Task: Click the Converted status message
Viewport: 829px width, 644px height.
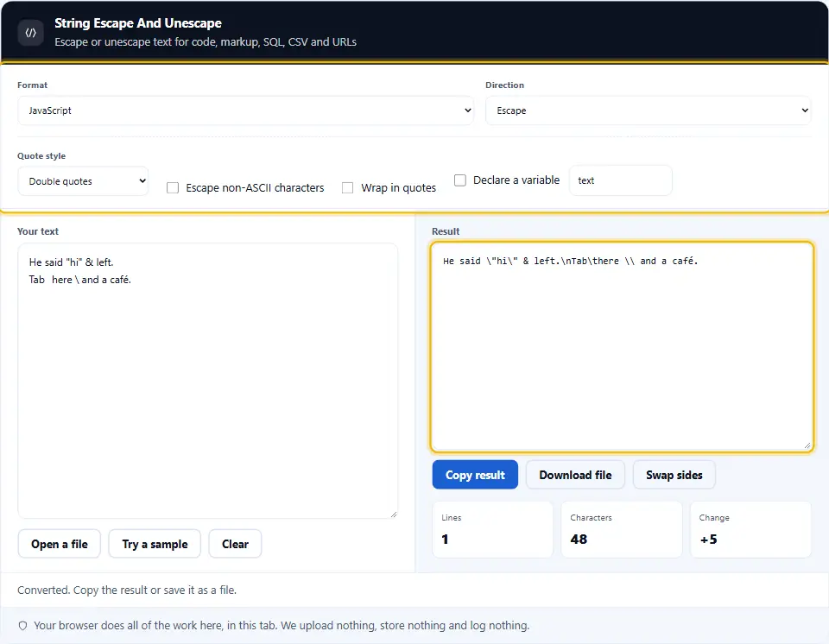Action: point(127,590)
